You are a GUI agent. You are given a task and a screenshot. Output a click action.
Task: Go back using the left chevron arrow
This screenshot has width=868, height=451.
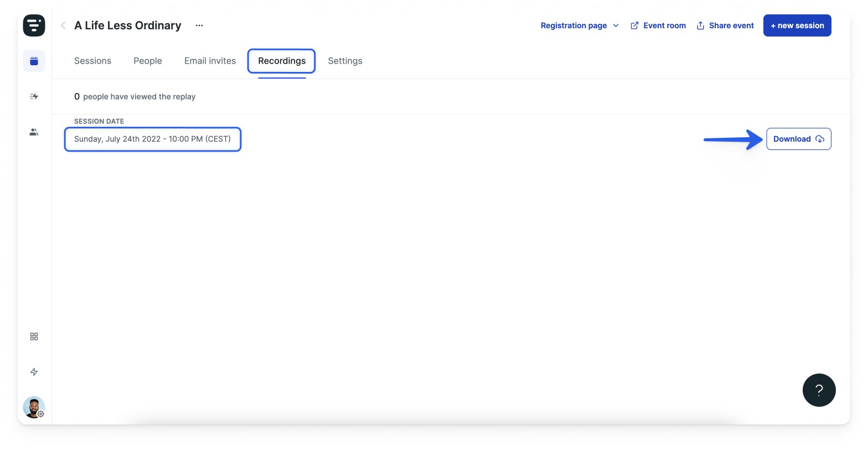63,25
